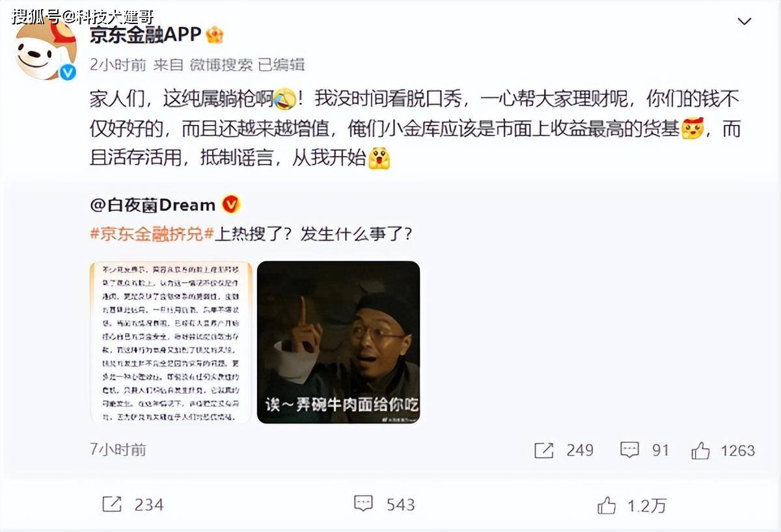Click the crown badge beside 京东金融APP
This screenshot has width=781, height=532.
[214, 34]
